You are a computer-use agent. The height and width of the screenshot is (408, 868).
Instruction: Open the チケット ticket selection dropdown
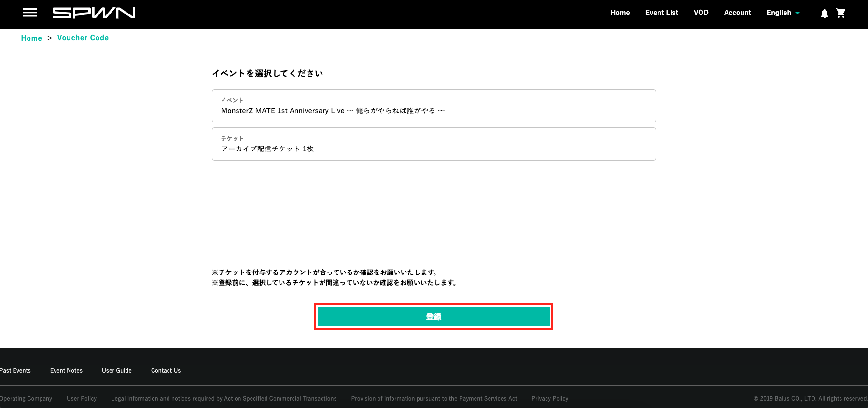(434, 144)
